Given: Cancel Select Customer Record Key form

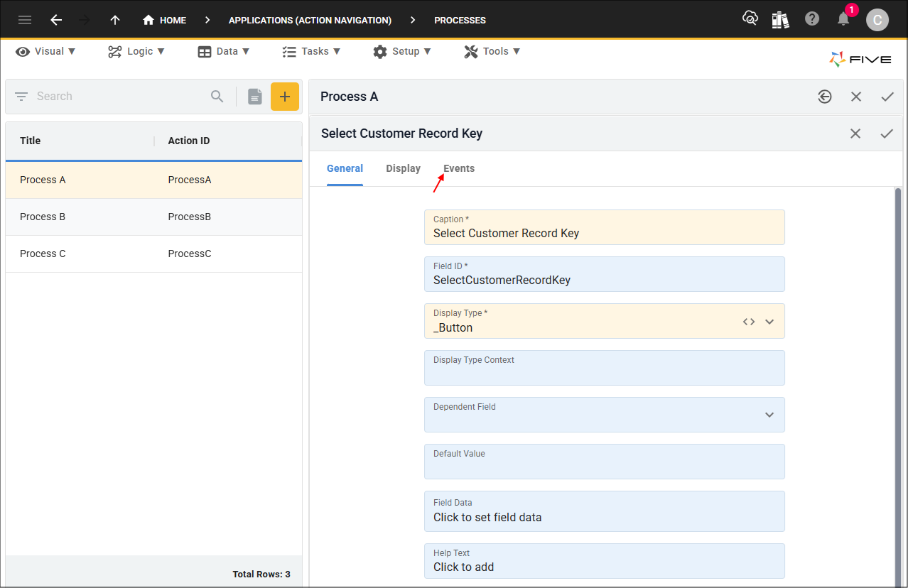Looking at the screenshot, I should click(855, 134).
